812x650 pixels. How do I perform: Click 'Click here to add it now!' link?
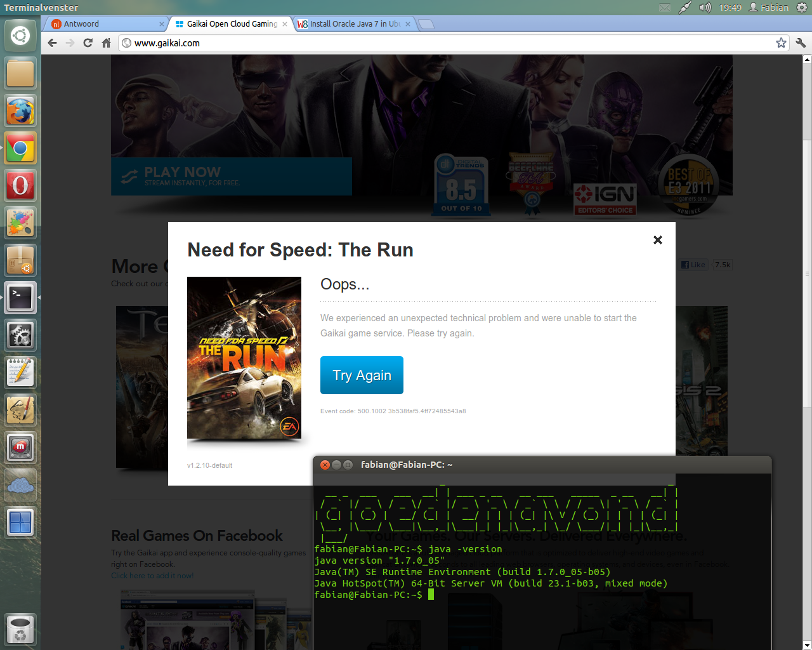[152, 576]
